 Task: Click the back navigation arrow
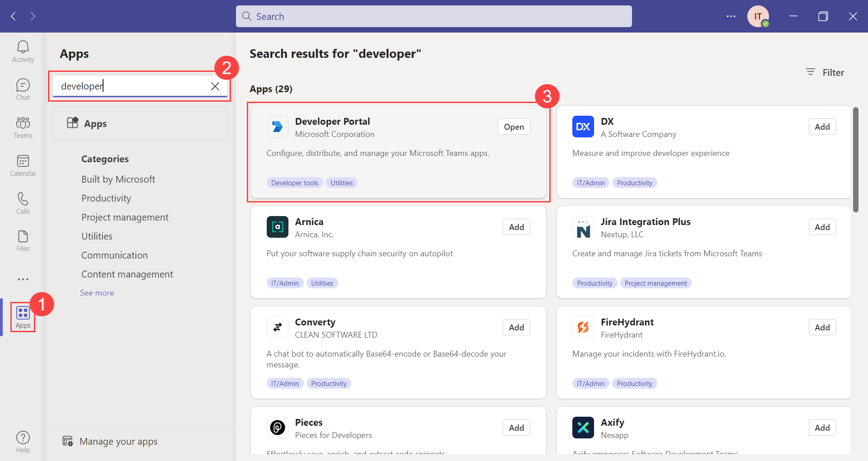click(14, 16)
